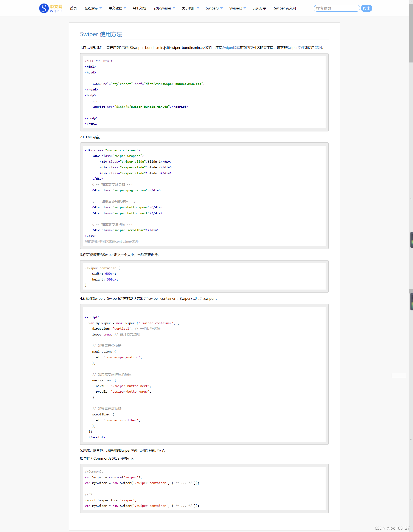413x532 pixels.
Task: Click the 'swiper-pagination' div code line
Action: (126, 190)
